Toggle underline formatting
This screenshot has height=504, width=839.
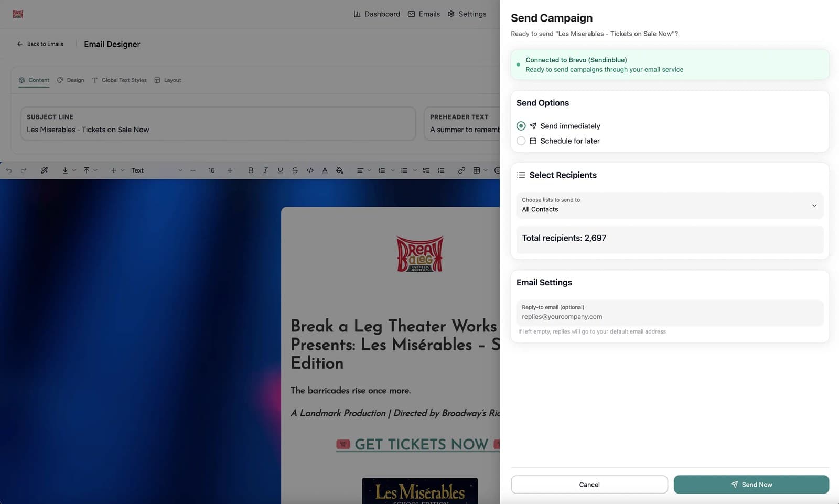click(x=280, y=170)
